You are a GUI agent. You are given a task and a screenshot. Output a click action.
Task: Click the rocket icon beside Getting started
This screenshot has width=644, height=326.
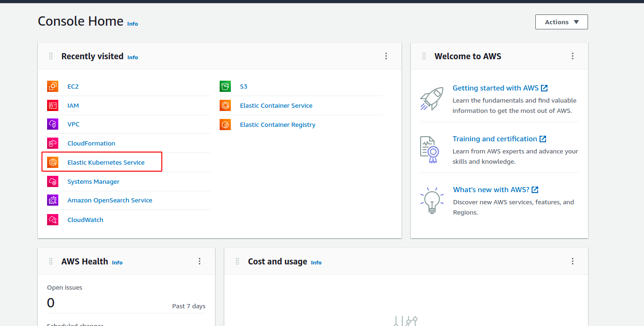click(431, 98)
